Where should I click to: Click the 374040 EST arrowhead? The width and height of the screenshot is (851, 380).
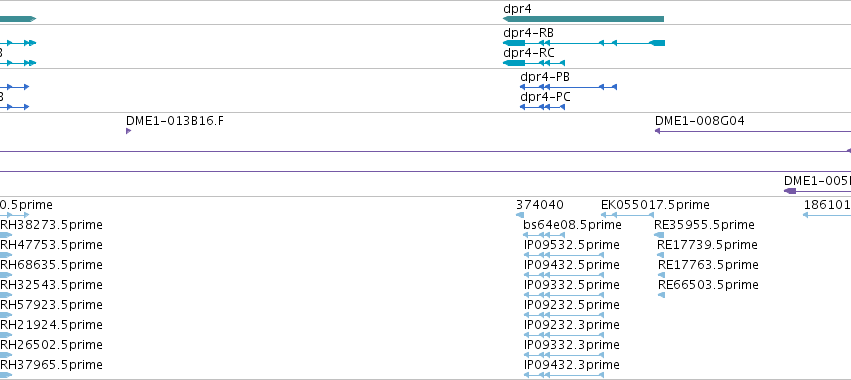(x=520, y=215)
